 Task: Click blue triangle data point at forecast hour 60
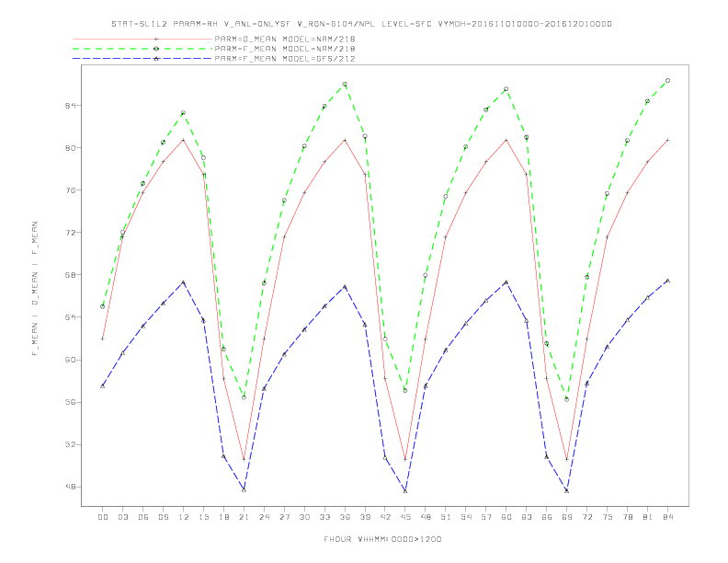[x=506, y=282]
